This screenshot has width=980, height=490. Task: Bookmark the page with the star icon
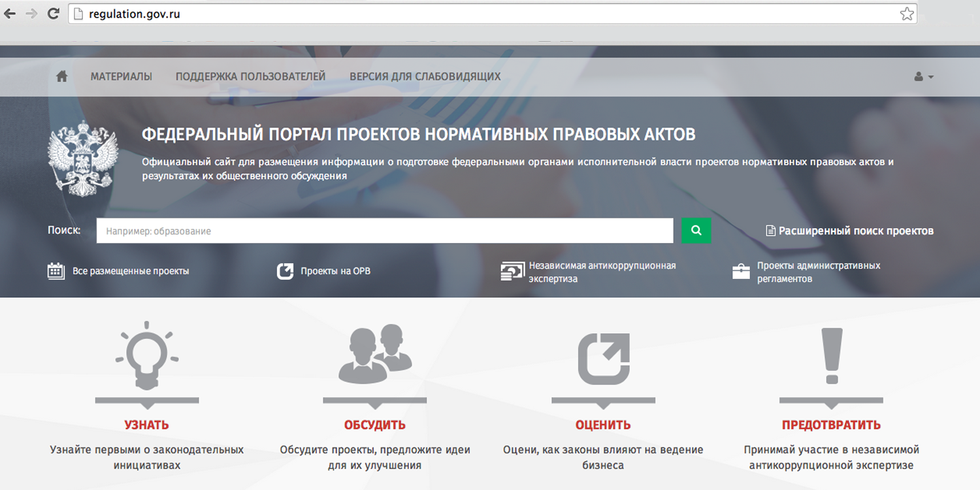[907, 14]
